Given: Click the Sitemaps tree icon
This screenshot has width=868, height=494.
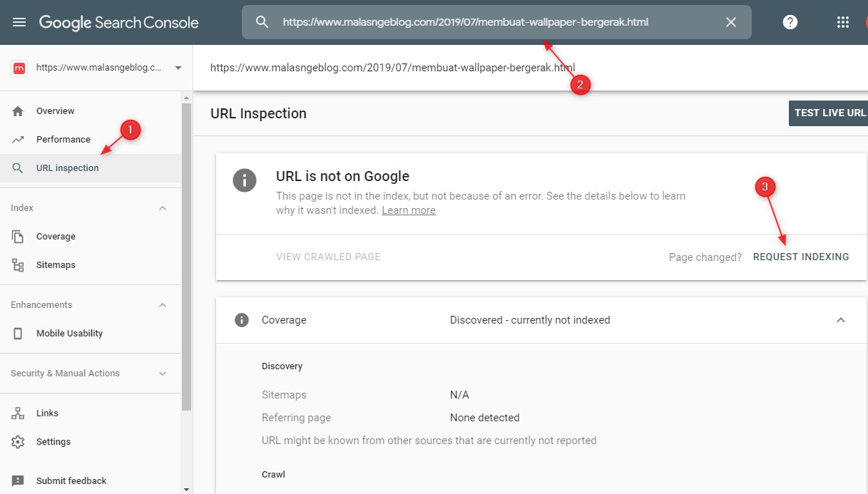Looking at the screenshot, I should pos(18,265).
